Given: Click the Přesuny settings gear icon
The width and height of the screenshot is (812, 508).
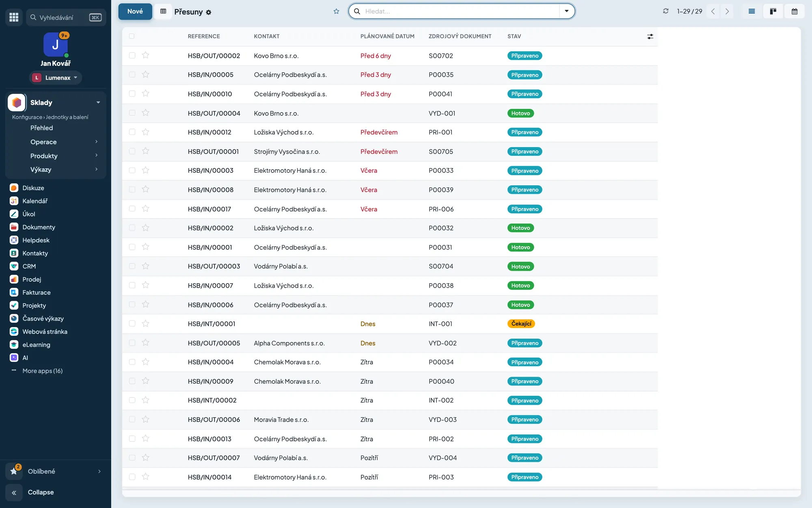Looking at the screenshot, I should [209, 12].
